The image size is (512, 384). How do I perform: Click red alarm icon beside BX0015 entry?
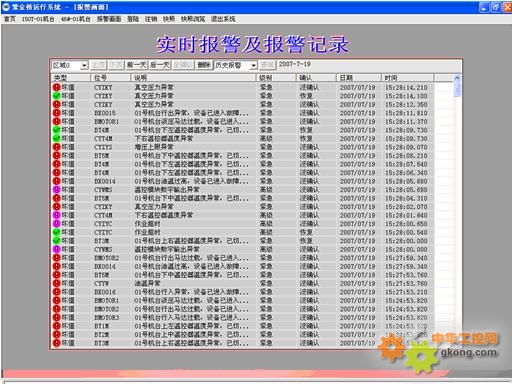point(56,113)
